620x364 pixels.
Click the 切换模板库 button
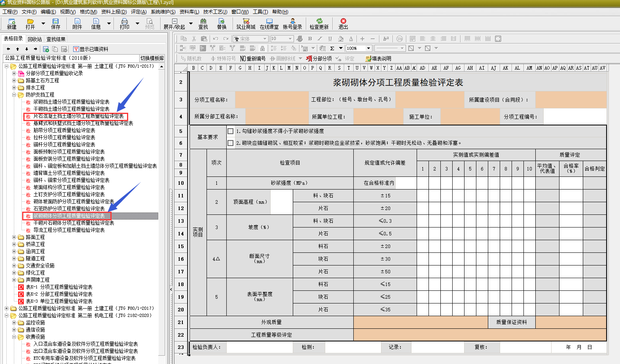tap(152, 58)
